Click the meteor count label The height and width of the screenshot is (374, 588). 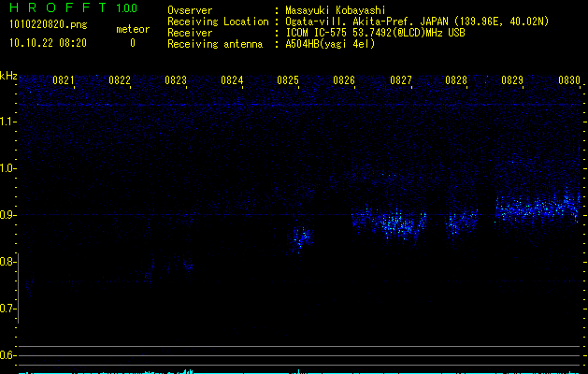pos(133,29)
